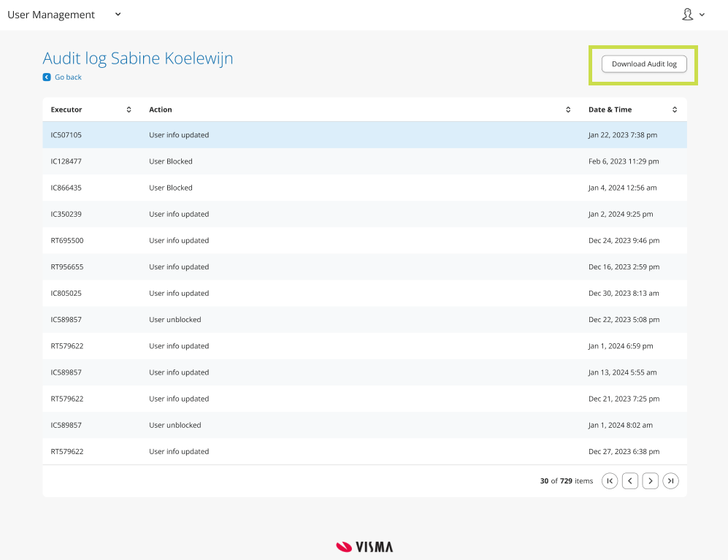Click the Visma logo in footer
Image resolution: width=728 pixels, height=560 pixels.
[364, 547]
